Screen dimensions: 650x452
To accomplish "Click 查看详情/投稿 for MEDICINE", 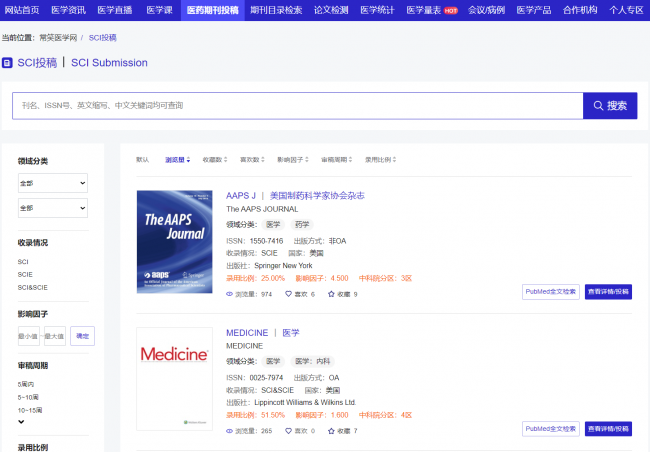I will tap(608, 429).
